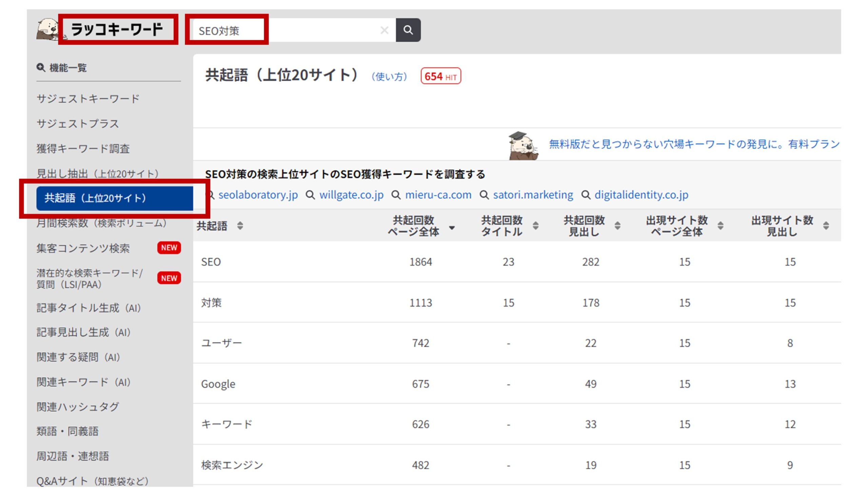Image resolution: width=868 pixels, height=496 pixels.
Task: Click the ラッコキーワード logo text
Action: (117, 29)
